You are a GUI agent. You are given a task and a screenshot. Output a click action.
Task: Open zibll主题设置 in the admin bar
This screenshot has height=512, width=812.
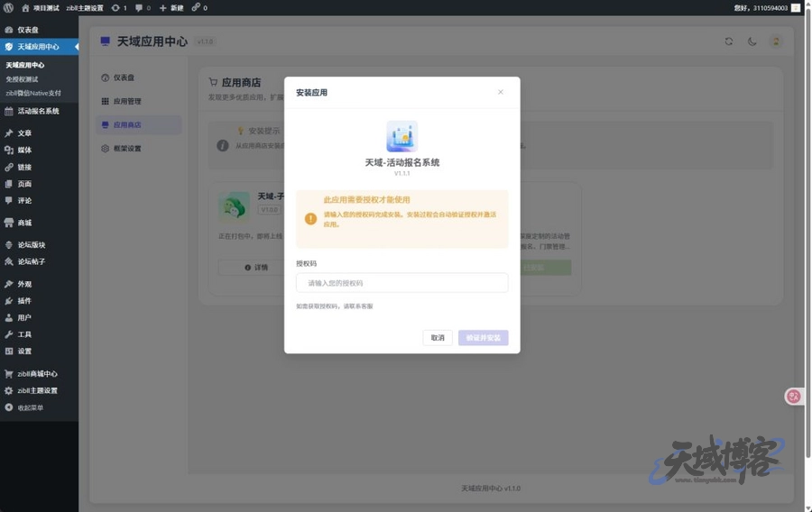coord(85,8)
